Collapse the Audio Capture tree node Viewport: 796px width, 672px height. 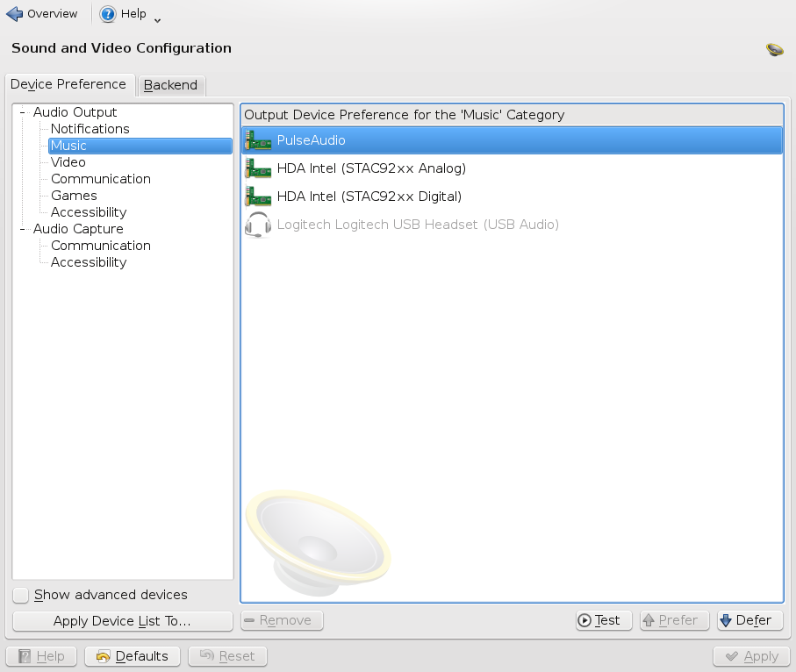22,229
